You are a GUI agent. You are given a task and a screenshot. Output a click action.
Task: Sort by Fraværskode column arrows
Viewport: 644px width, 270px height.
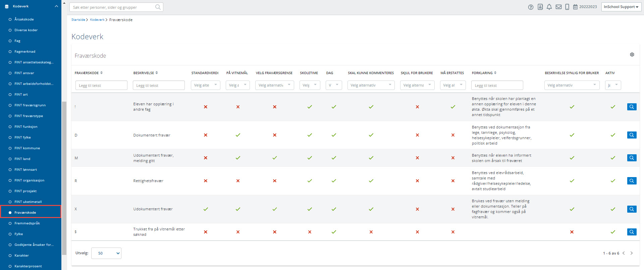pyautogui.click(x=101, y=73)
